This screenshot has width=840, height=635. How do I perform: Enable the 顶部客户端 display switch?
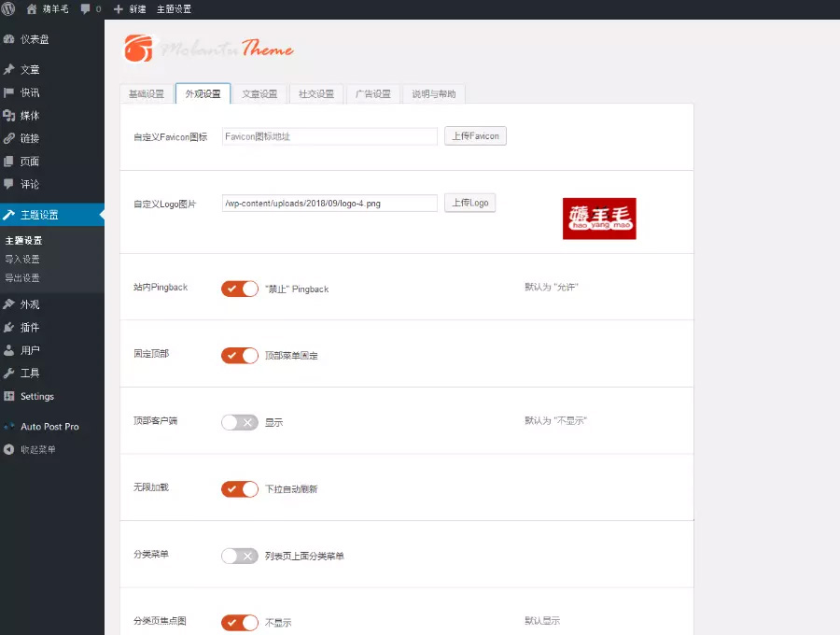click(x=240, y=422)
